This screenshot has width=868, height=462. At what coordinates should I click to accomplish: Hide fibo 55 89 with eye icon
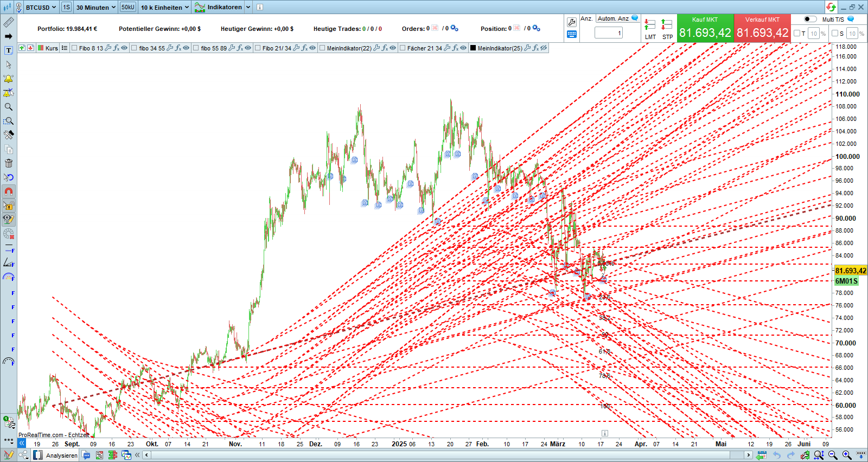(248, 48)
